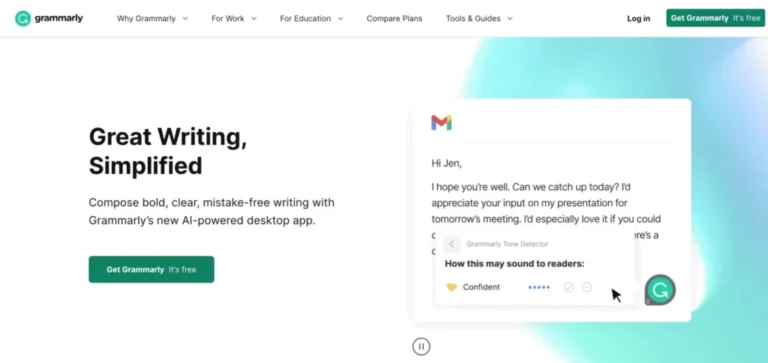The height and width of the screenshot is (363, 768).
Task: Click the yellow heart Confident icon
Action: [x=452, y=288]
